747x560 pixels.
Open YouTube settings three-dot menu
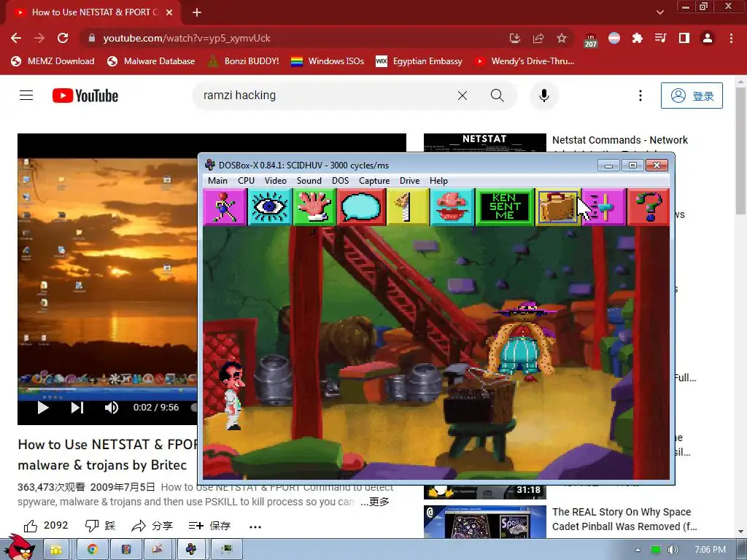point(640,96)
